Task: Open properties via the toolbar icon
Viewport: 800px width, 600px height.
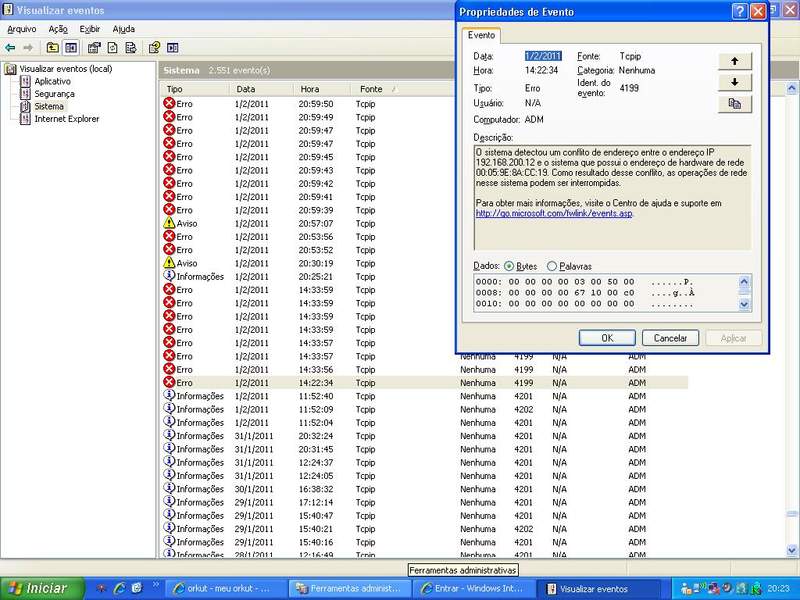Action: (94, 48)
